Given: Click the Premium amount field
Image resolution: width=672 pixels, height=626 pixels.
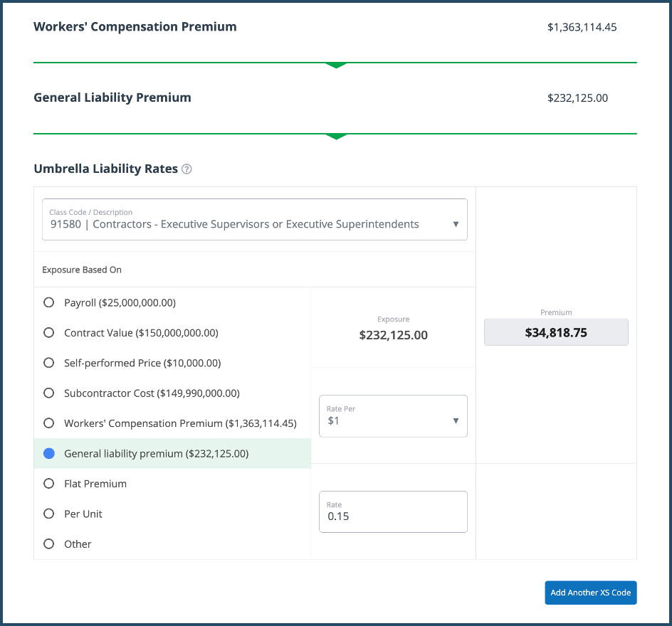Looking at the screenshot, I should [556, 332].
